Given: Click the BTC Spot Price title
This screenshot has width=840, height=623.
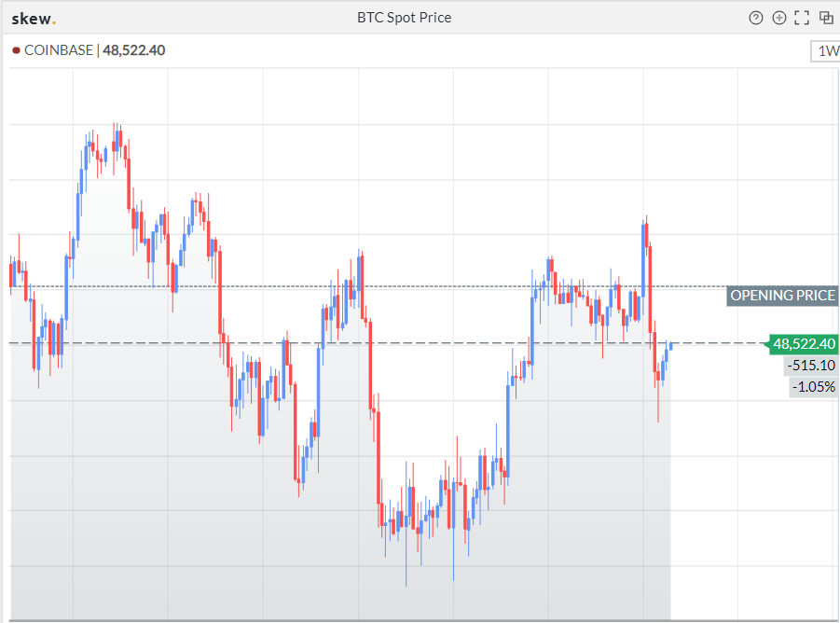Looking at the screenshot, I should click(x=404, y=18).
